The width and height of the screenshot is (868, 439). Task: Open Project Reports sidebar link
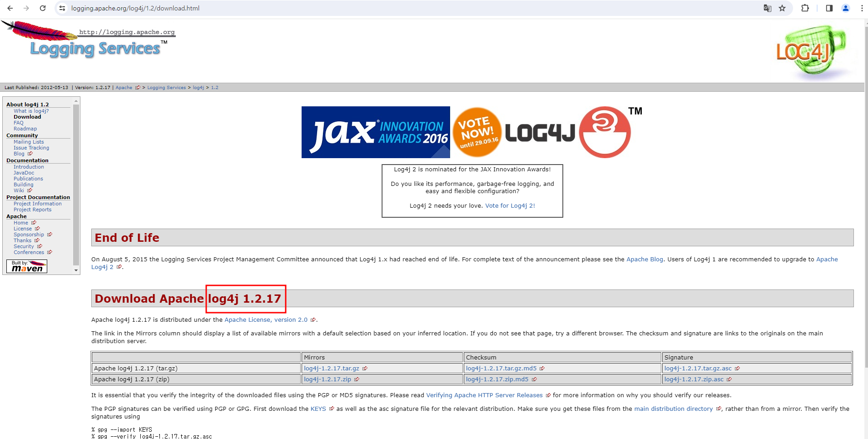(32, 210)
